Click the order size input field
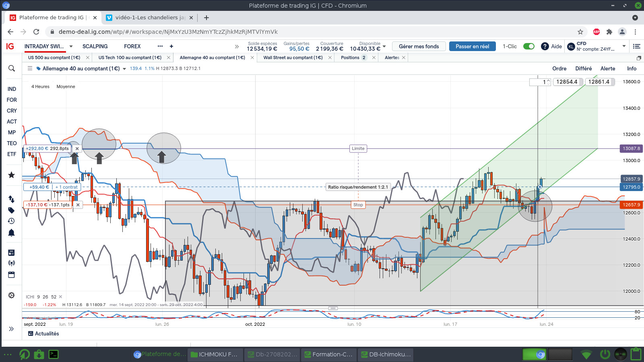Screen dimensions: 644x362 click(538, 82)
